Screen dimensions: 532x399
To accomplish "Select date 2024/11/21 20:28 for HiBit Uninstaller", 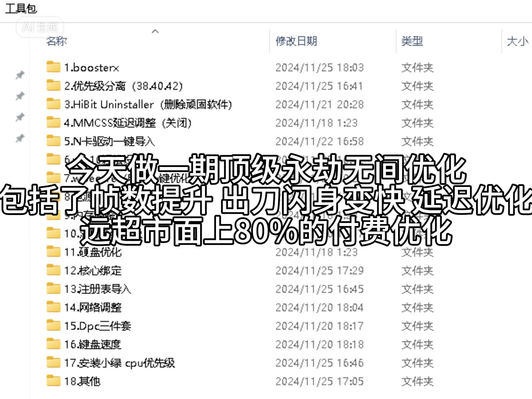I will tap(319, 104).
